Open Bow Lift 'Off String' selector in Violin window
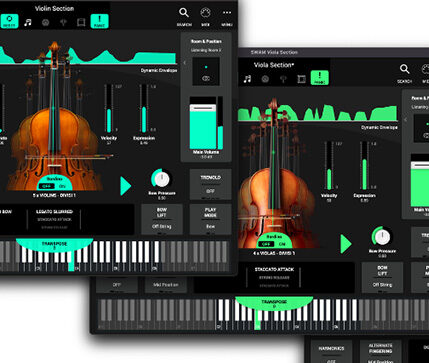This screenshot has height=363, width=429. 162,219
